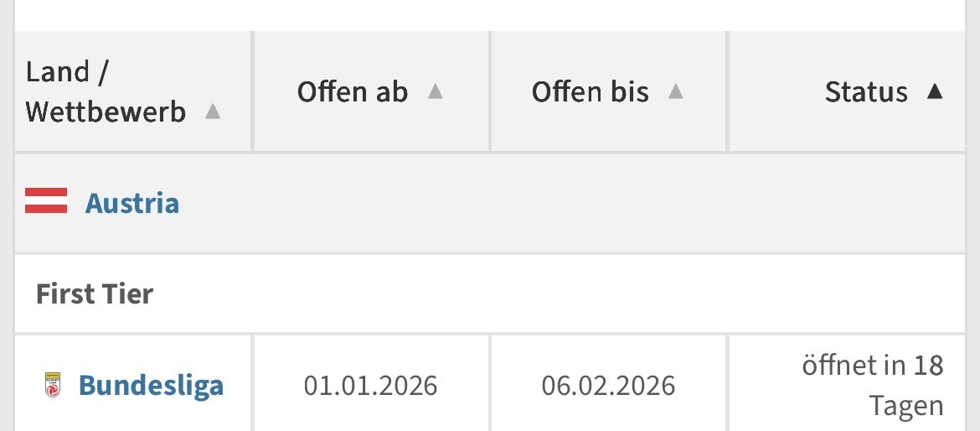Click the 01.01.2026 opening date cell
This screenshot has height=431, width=980.
tap(370, 386)
